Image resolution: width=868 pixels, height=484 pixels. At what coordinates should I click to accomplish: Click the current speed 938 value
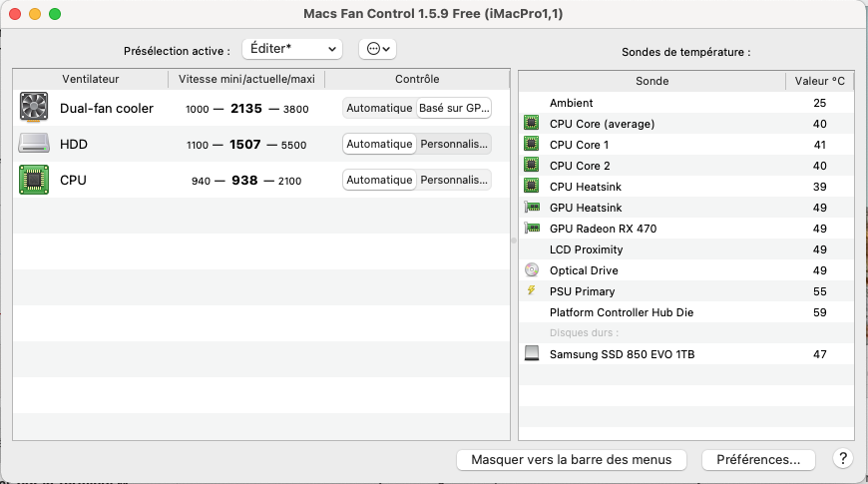pyautogui.click(x=244, y=181)
